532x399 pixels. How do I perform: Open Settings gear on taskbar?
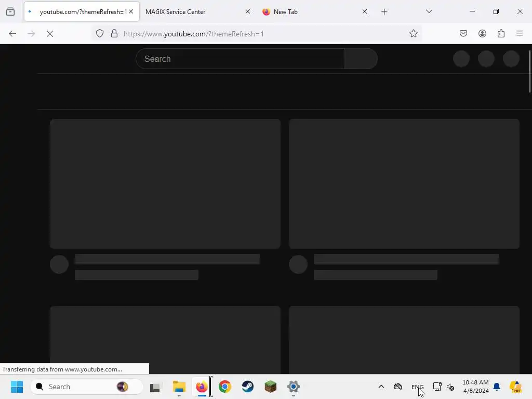(x=294, y=387)
